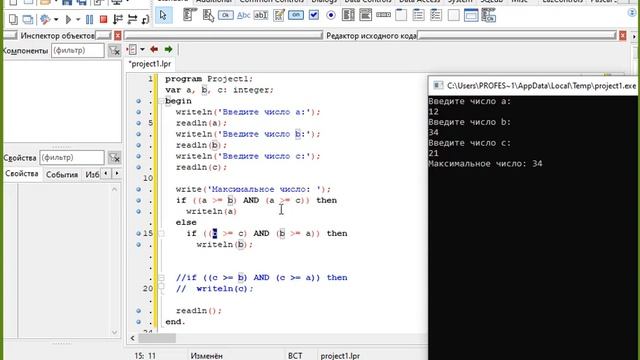
Task: Click the jump history list icon
Action: coord(132,50)
